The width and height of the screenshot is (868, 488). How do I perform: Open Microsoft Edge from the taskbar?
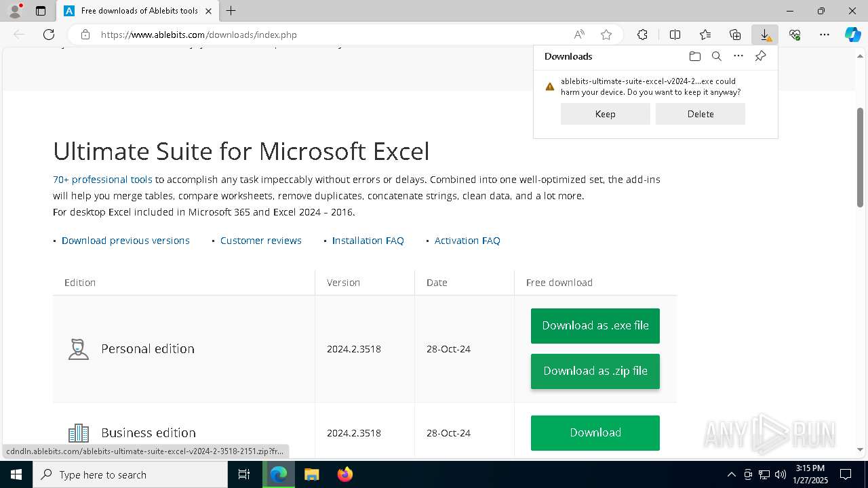(279, 474)
